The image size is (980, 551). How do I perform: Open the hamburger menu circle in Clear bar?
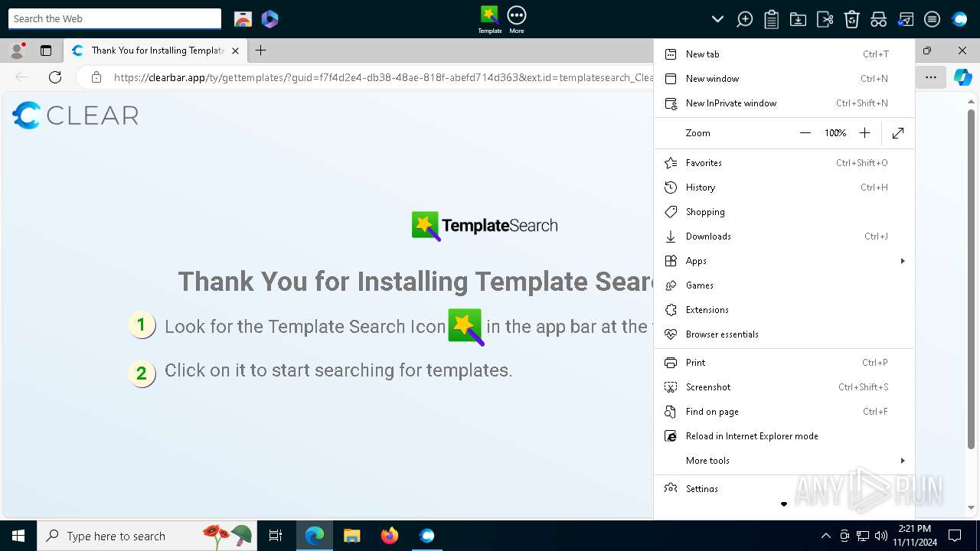point(932,19)
